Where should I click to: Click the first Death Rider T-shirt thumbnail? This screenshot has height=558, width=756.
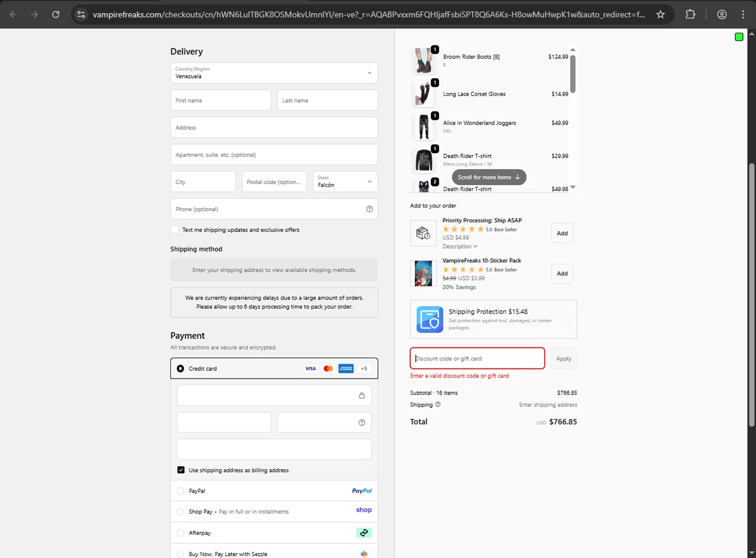424,160
